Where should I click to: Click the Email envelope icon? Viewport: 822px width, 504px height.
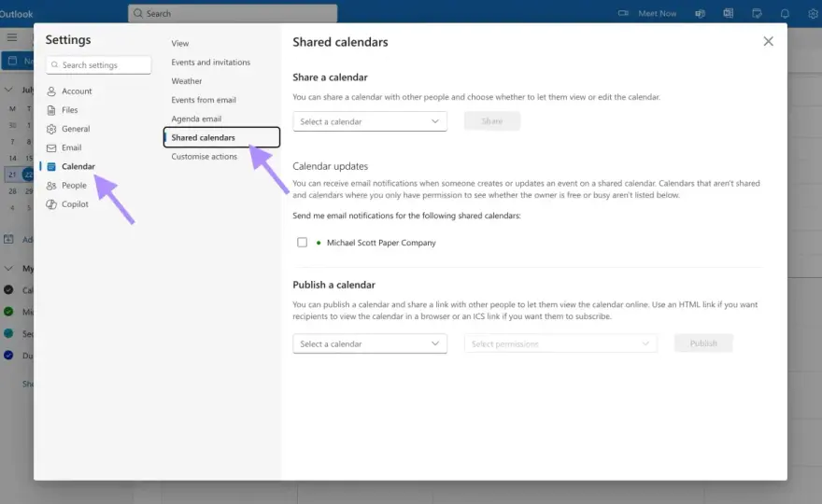point(51,147)
